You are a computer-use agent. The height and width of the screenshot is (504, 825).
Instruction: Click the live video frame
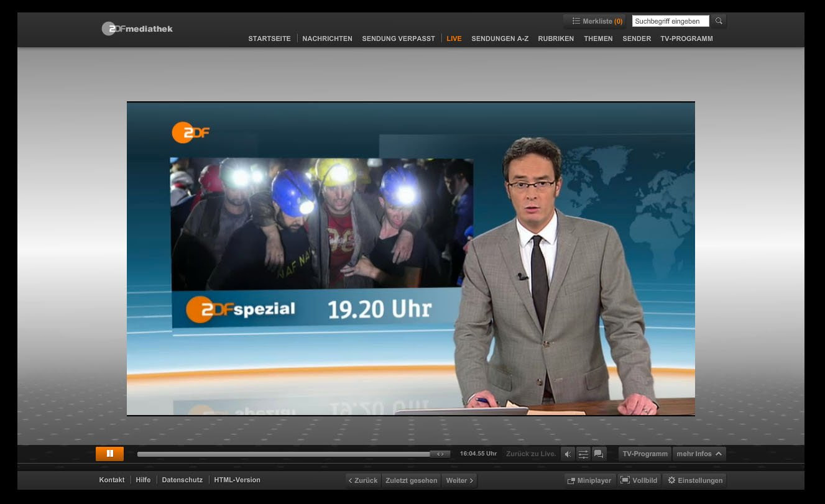(x=411, y=259)
